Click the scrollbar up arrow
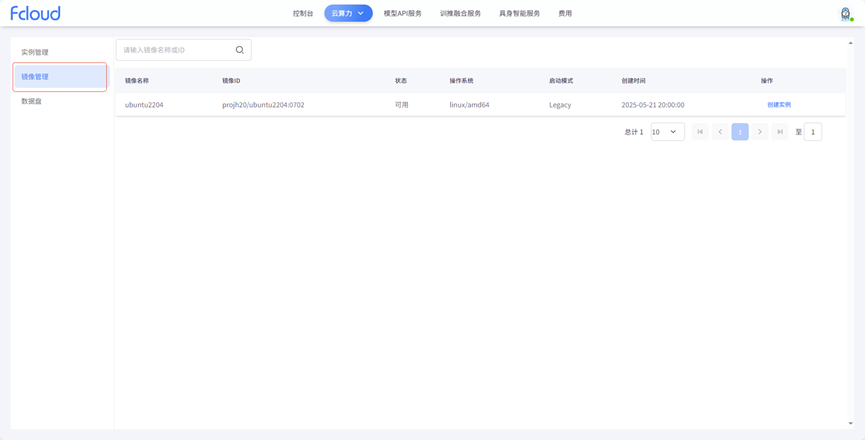Screen dimensions: 865x440 (x=851, y=43)
